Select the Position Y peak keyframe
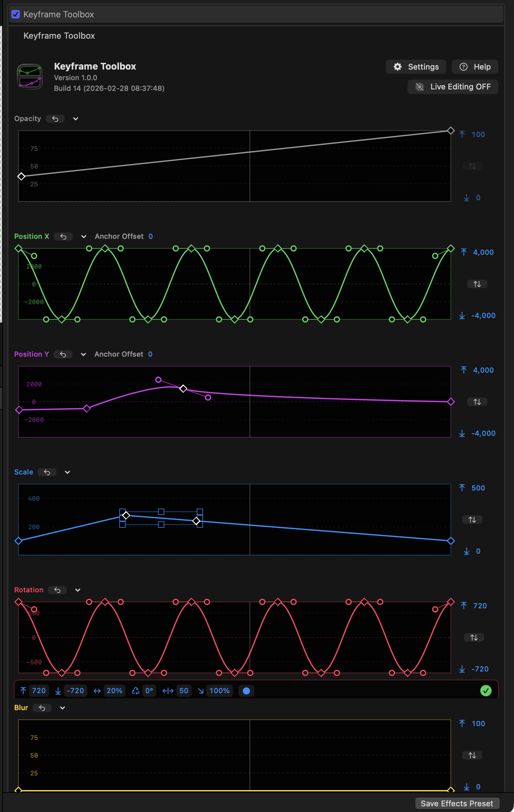 pyautogui.click(x=183, y=389)
